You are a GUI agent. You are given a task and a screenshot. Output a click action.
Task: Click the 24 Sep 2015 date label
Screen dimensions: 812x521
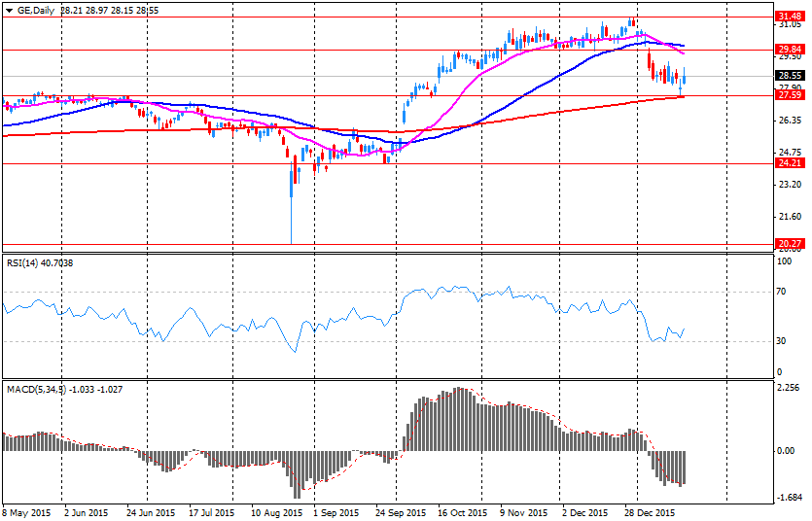point(402,511)
